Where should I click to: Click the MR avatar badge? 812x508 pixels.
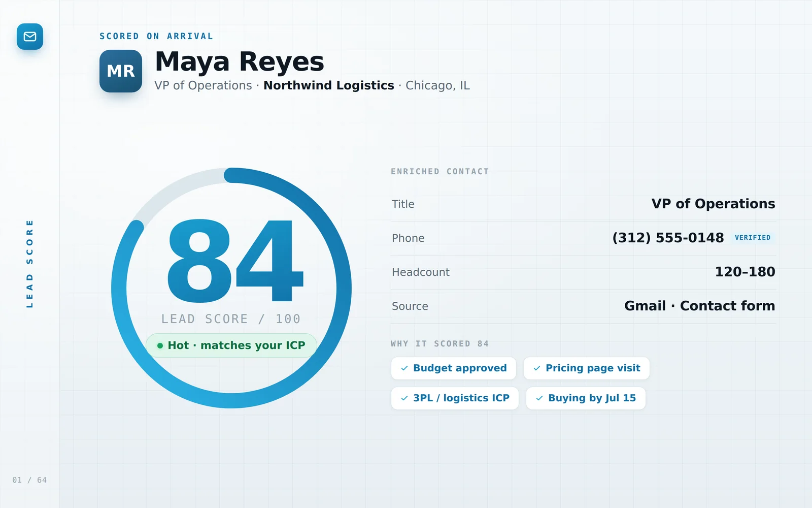click(x=121, y=71)
